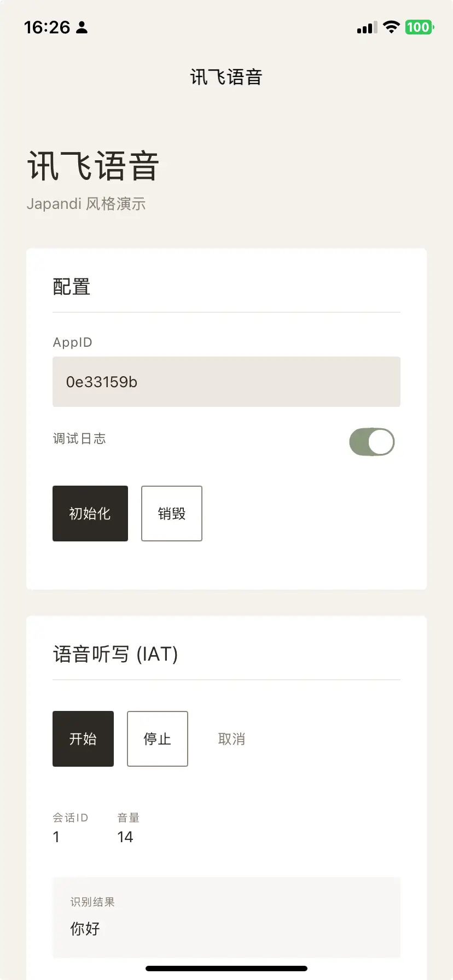453x980 pixels.
Task: Toggle the 调试日志 debug log switch
Action: 371,442
